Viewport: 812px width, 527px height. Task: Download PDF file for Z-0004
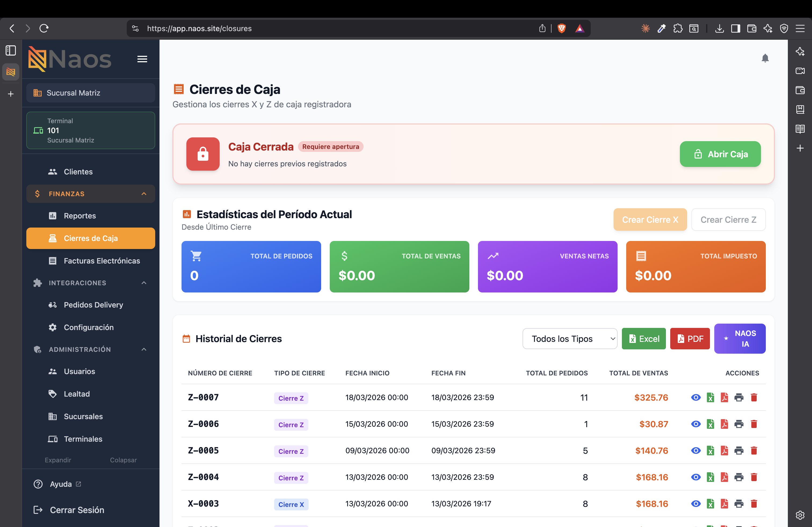click(x=724, y=477)
